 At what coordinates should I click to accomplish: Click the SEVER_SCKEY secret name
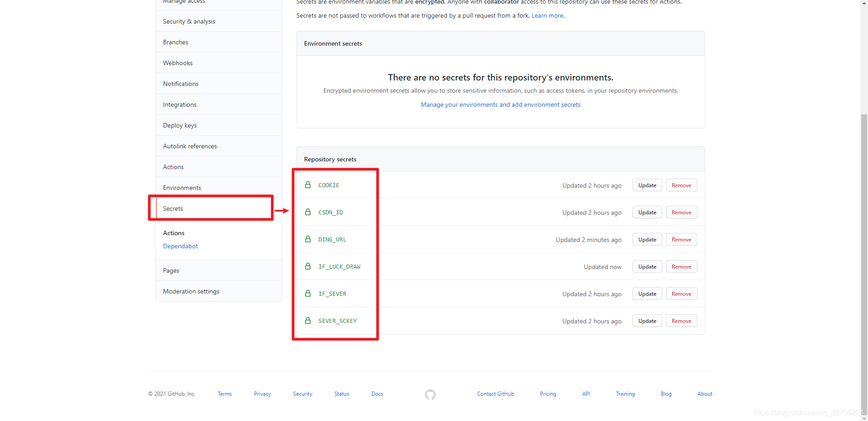pyautogui.click(x=338, y=321)
